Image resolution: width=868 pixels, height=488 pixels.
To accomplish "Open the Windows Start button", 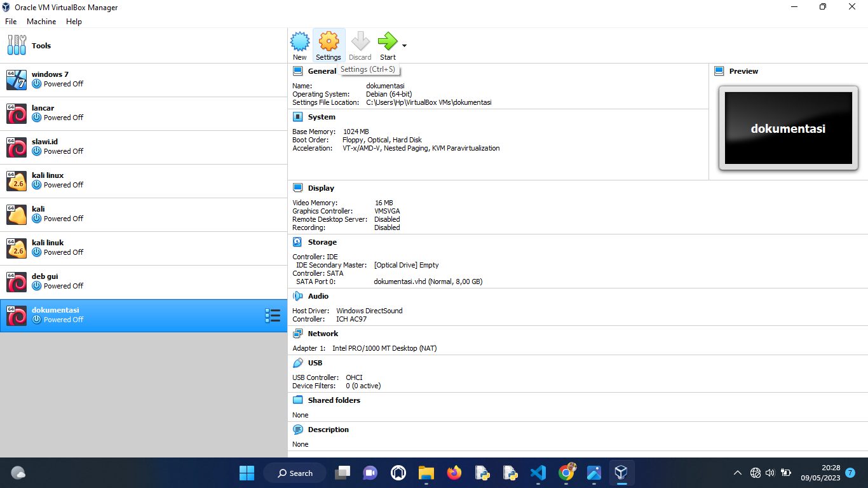I will [247, 473].
